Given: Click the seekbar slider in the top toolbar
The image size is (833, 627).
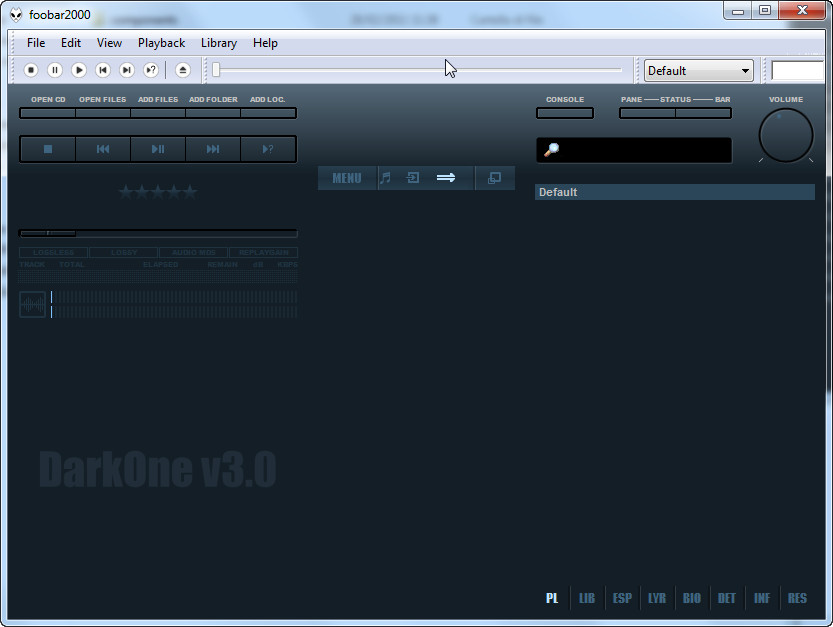Looking at the screenshot, I should [x=417, y=70].
